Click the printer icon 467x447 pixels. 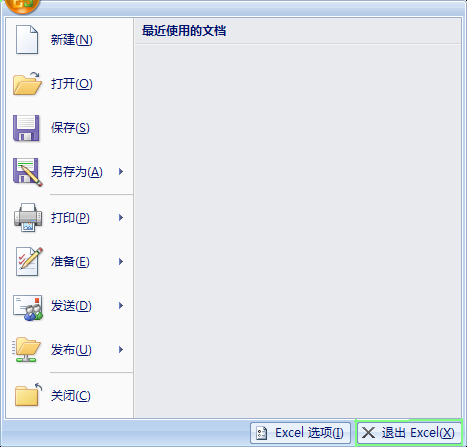coord(28,217)
